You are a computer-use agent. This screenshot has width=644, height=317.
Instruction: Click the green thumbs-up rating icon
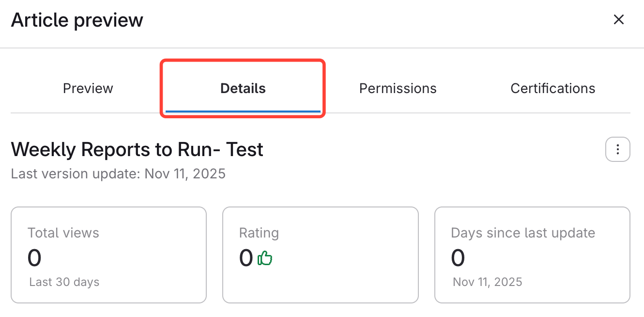coord(265,258)
